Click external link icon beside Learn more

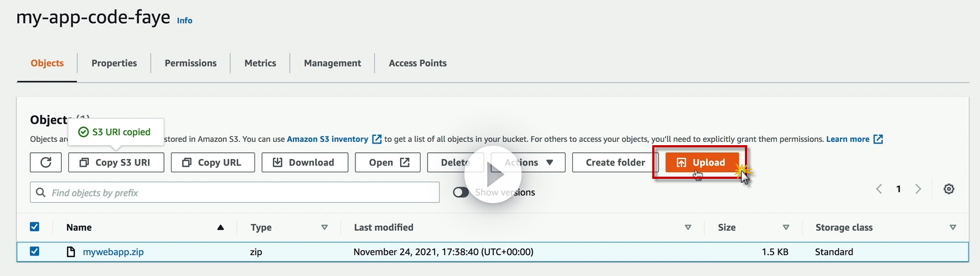coord(878,139)
